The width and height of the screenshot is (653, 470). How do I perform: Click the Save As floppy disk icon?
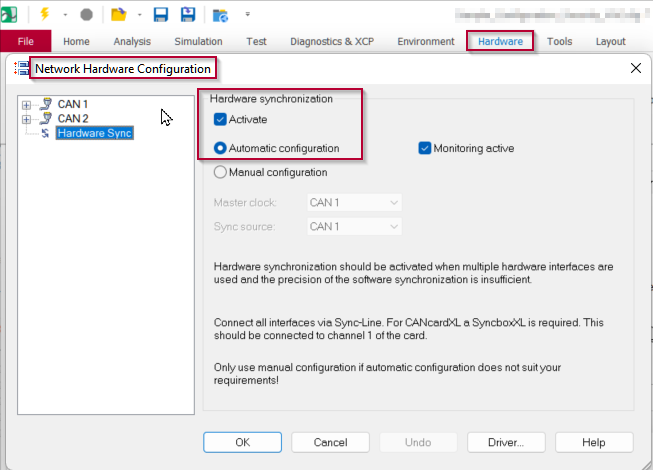tap(187, 15)
